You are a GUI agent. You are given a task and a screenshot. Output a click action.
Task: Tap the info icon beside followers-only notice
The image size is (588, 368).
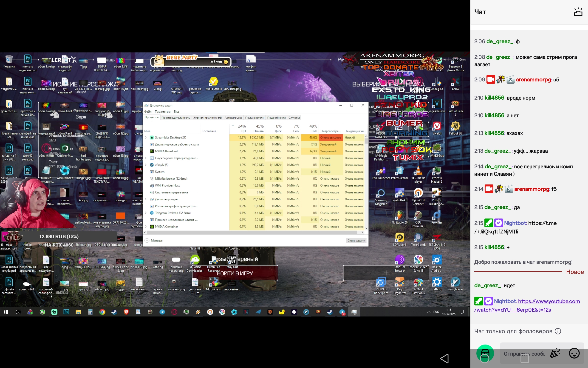click(x=558, y=331)
